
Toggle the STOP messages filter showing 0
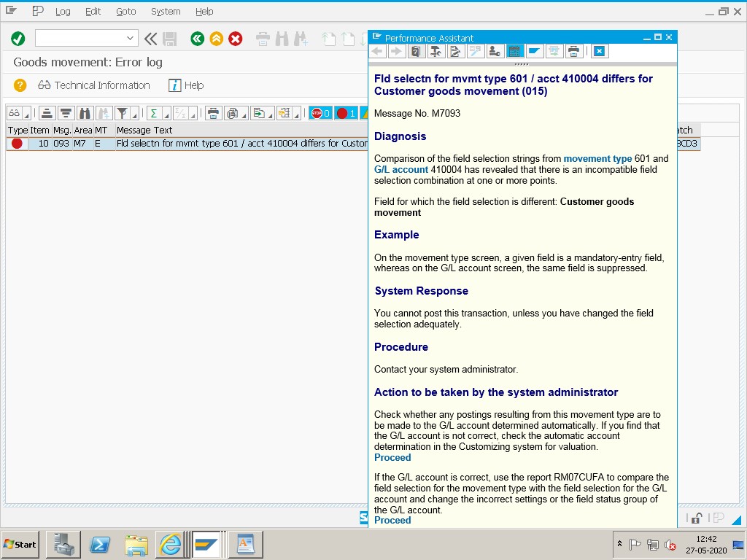321,113
